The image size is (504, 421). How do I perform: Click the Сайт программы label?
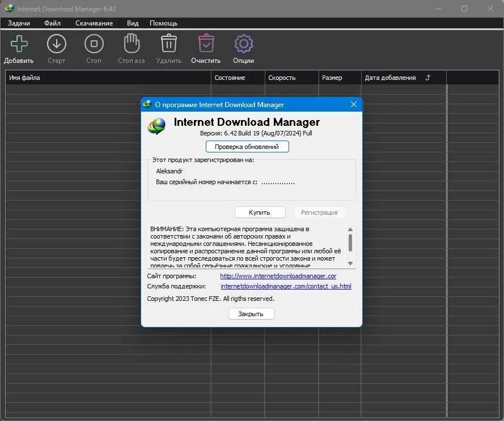[172, 276]
